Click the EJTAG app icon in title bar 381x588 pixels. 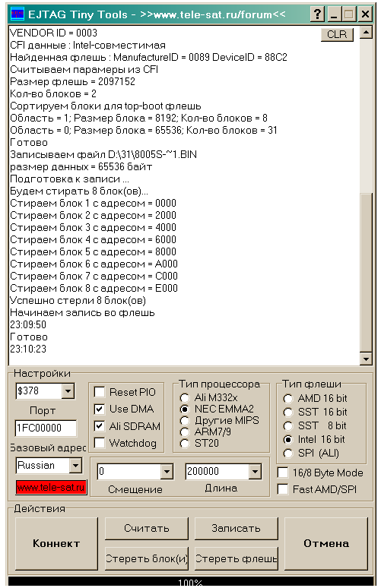coord(17,14)
